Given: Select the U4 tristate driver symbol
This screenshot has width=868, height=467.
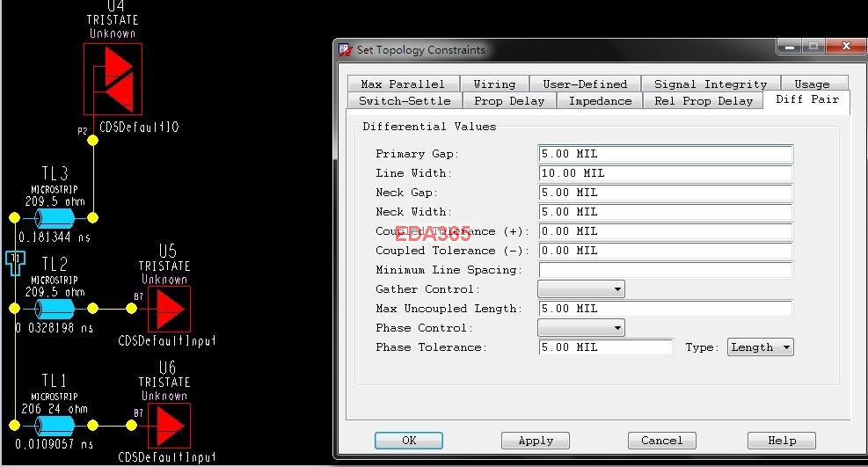Looking at the screenshot, I should point(113,79).
